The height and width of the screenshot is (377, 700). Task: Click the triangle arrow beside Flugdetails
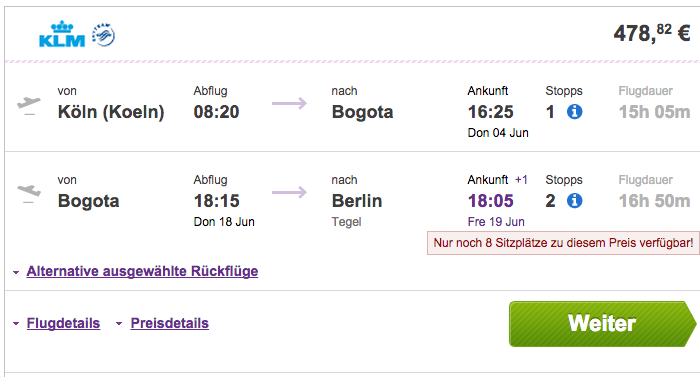pos(16,323)
